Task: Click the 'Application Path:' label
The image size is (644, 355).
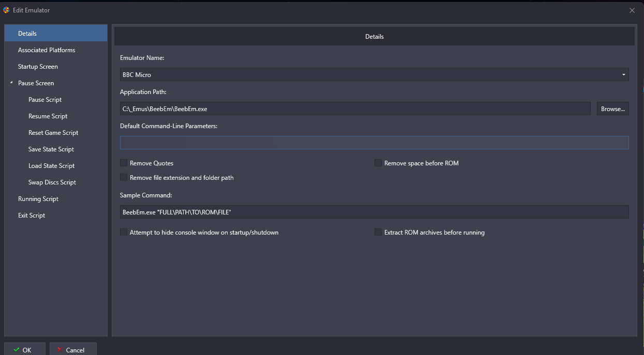Action: pos(143,92)
